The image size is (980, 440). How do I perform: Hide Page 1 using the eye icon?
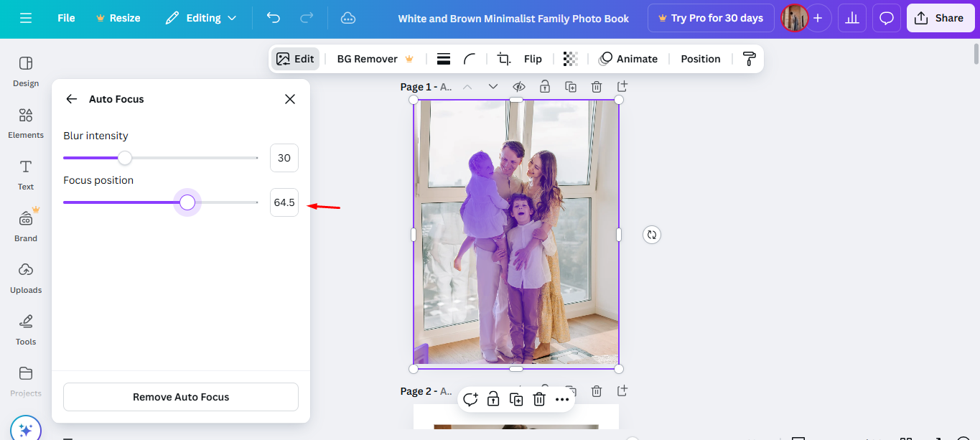click(518, 86)
